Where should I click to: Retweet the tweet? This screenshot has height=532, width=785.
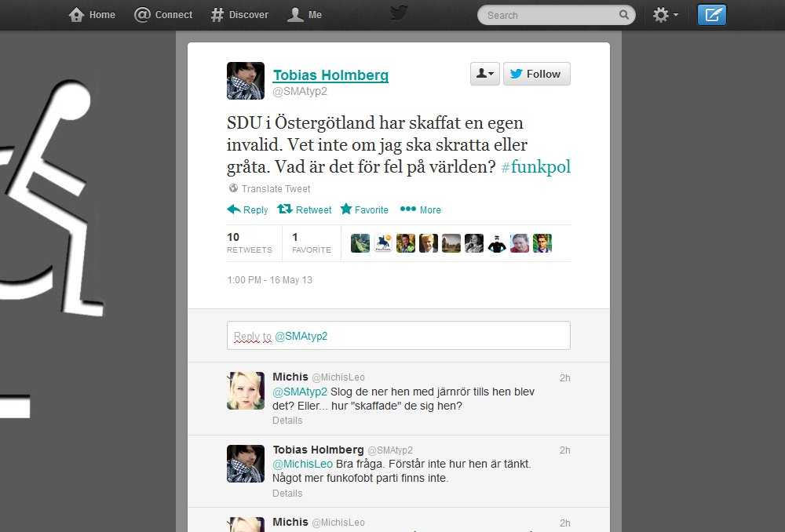tap(305, 210)
